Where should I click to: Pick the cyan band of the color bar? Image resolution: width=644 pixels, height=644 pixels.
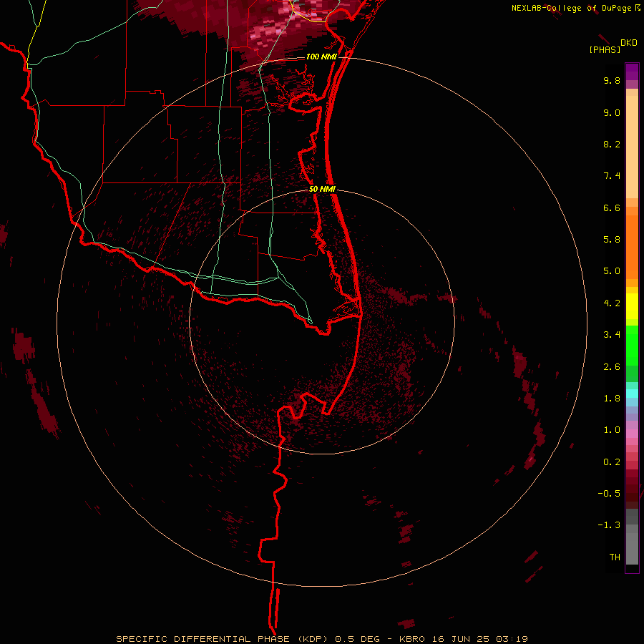[632, 394]
